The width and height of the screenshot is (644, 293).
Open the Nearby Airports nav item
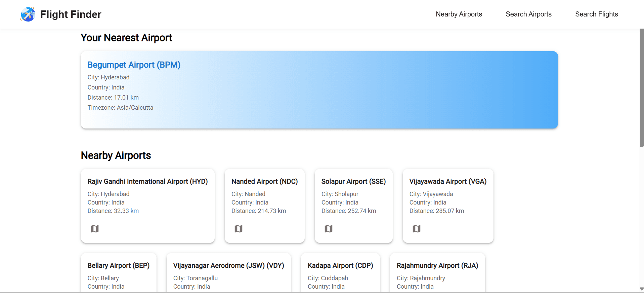tap(459, 14)
